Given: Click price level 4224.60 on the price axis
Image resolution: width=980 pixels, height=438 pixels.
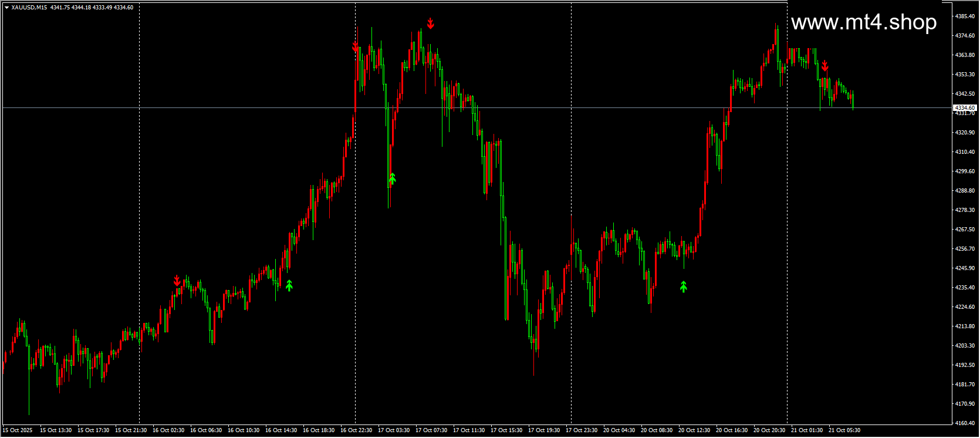Looking at the screenshot, I should [965, 307].
